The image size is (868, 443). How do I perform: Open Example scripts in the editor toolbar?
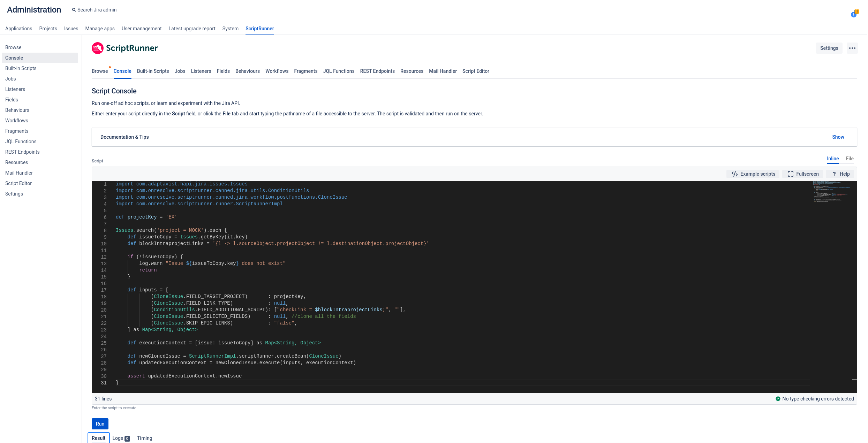[753, 174]
